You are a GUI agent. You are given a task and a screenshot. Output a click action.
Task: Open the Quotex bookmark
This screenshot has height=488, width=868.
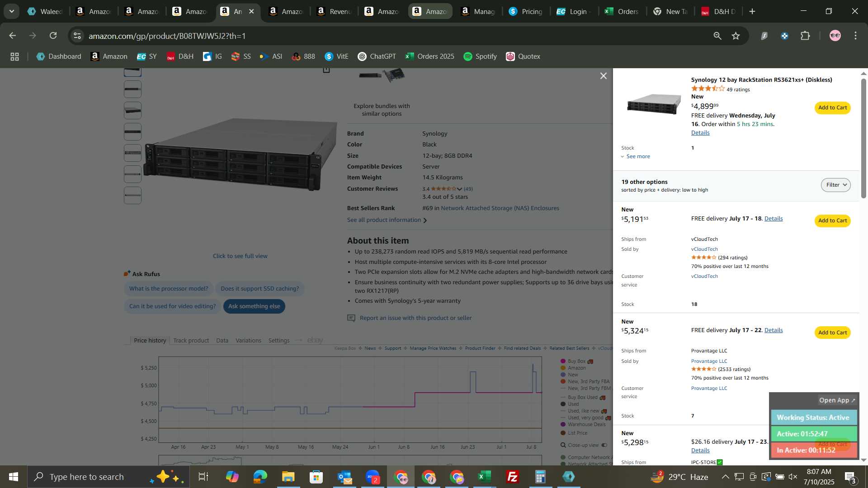coord(523,56)
